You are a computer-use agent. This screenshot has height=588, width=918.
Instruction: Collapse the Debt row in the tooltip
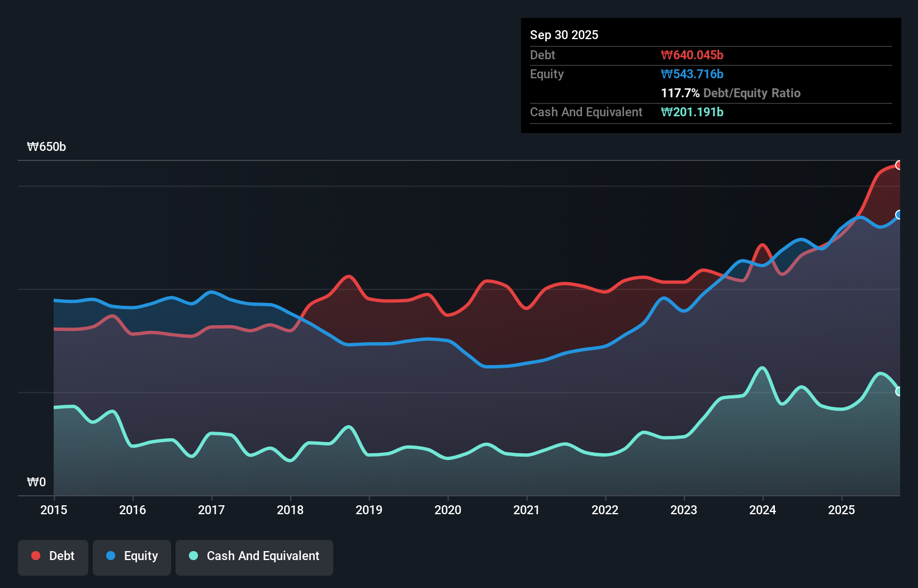click(x=542, y=55)
